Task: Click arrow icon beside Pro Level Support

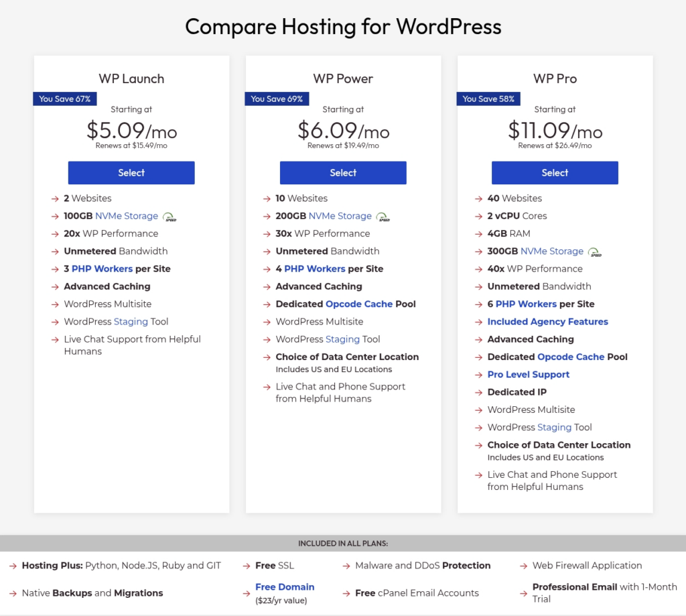Action: click(478, 375)
